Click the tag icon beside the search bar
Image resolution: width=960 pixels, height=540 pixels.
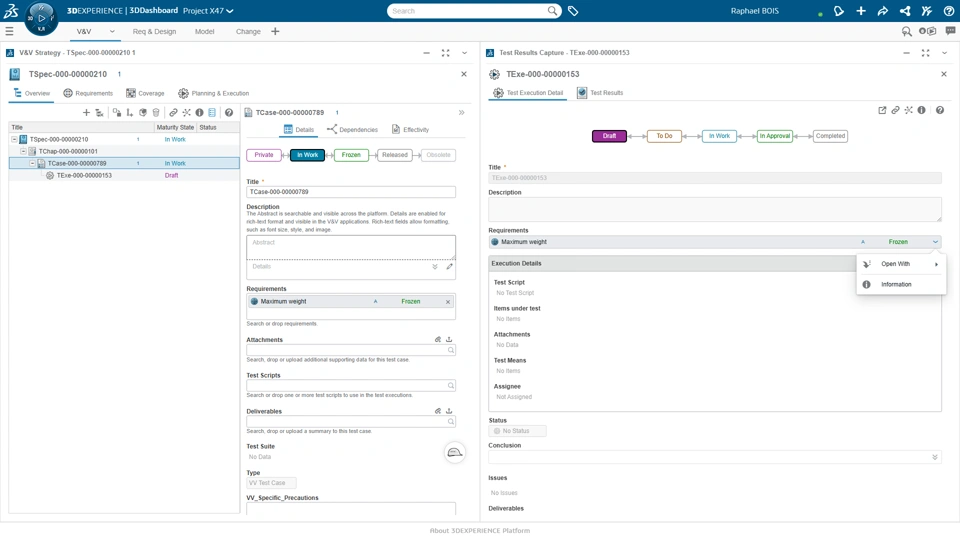point(573,11)
